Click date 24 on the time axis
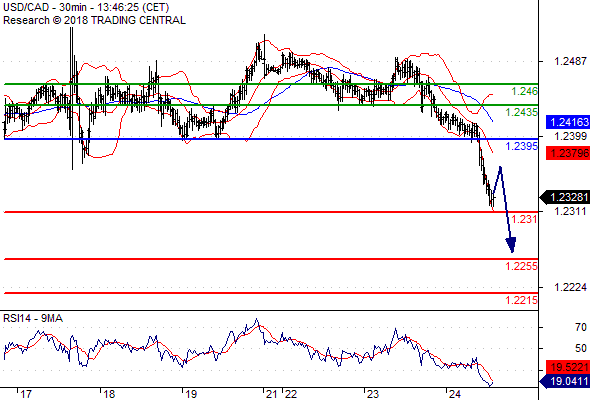The height and width of the screenshot is (400, 590). 455,394
